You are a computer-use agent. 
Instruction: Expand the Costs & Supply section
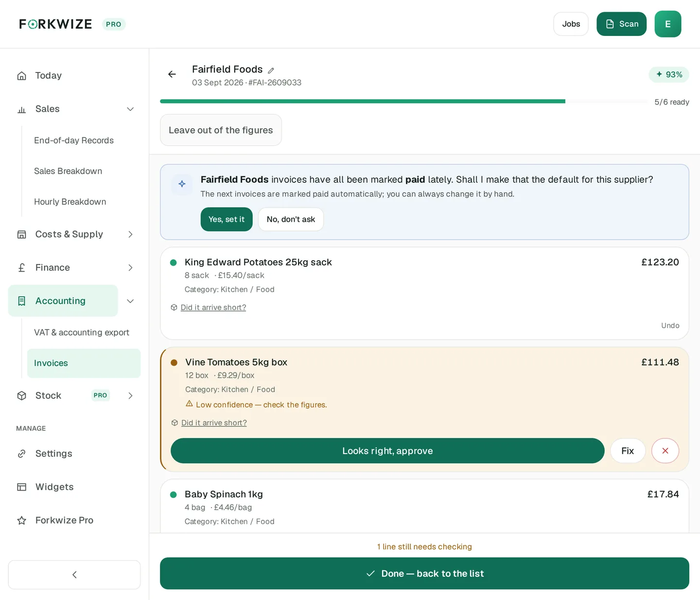[x=130, y=234]
